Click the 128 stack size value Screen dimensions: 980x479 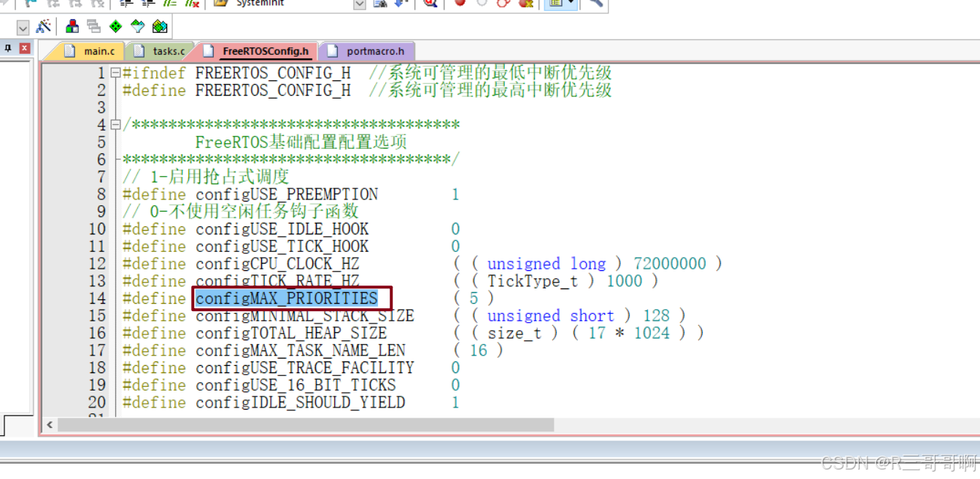pos(656,315)
